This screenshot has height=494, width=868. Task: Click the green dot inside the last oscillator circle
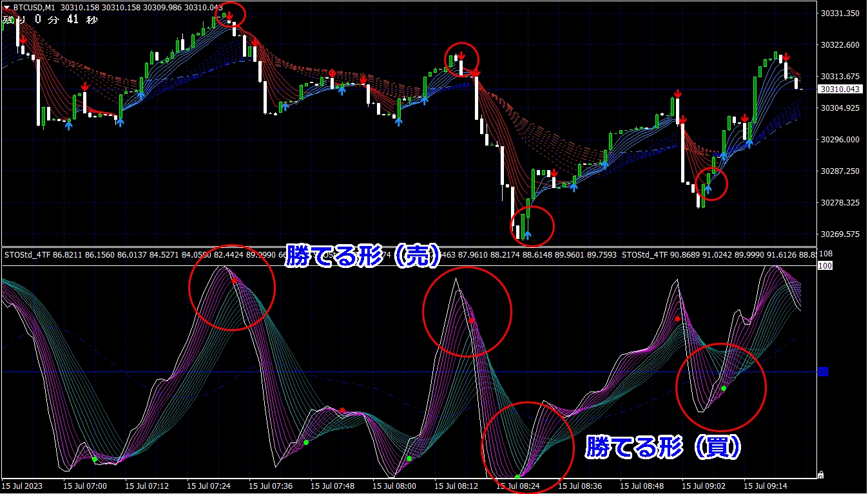pyautogui.click(x=724, y=388)
